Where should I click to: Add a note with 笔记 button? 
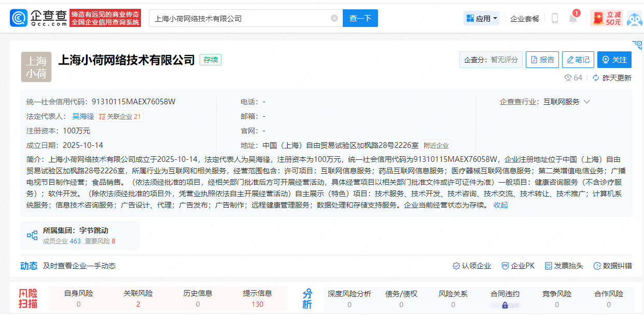tap(578, 60)
